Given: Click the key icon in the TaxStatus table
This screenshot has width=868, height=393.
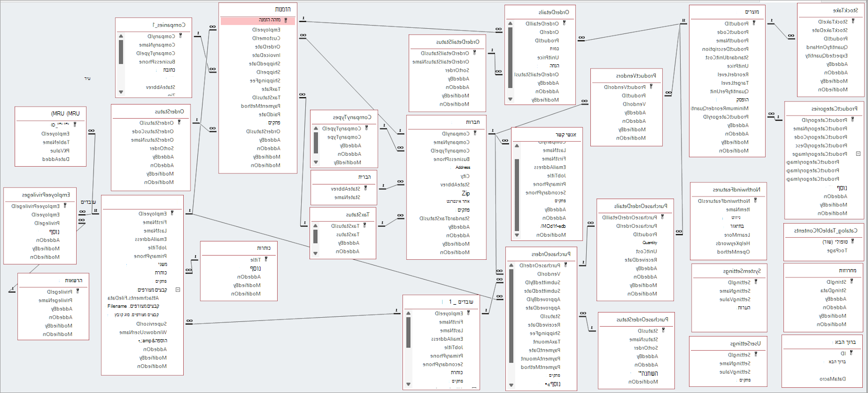Looking at the screenshot, I should [x=365, y=226].
